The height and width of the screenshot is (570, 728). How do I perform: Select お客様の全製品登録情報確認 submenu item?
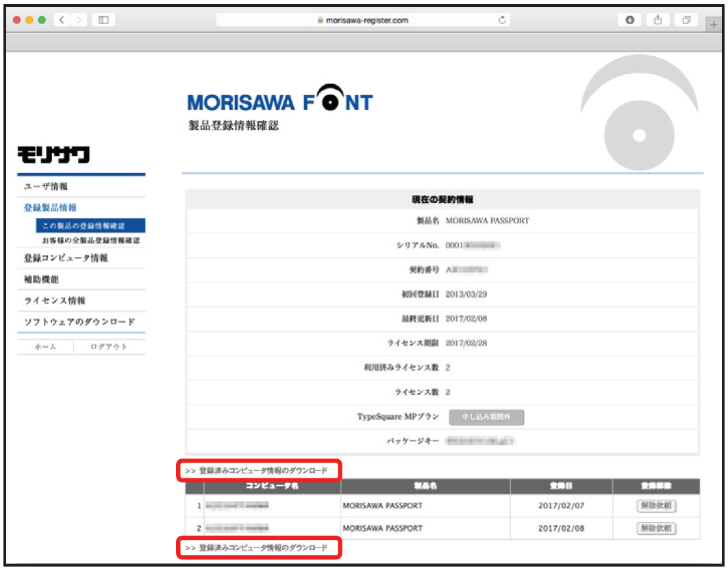pos(91,240)
